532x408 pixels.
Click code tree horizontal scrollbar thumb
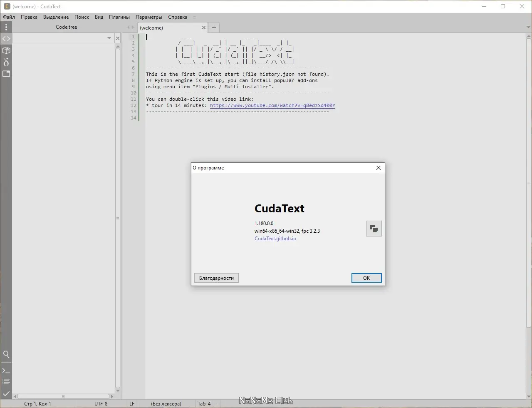point(63,396)
